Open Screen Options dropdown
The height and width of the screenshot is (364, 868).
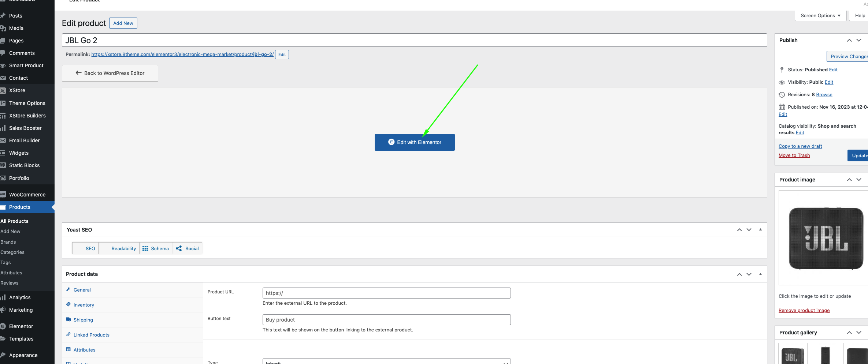[820, 15]
